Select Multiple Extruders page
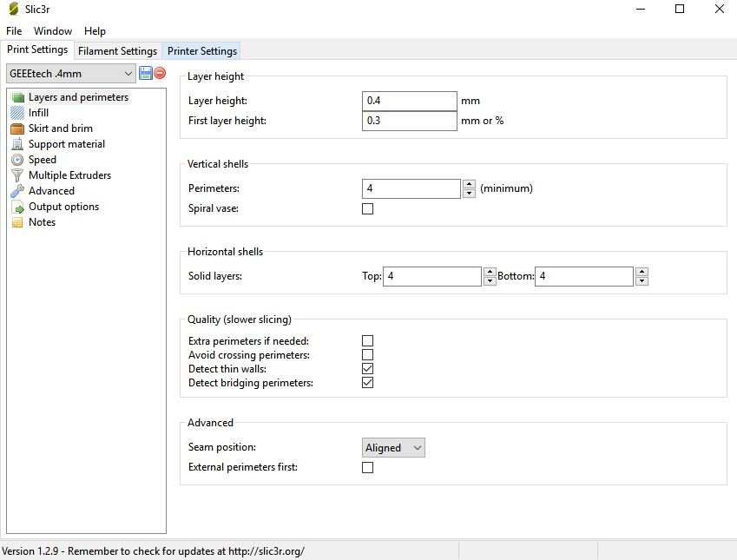Image resolution: width=737 pixels, height=560 pixels. [x=69, y=175]
